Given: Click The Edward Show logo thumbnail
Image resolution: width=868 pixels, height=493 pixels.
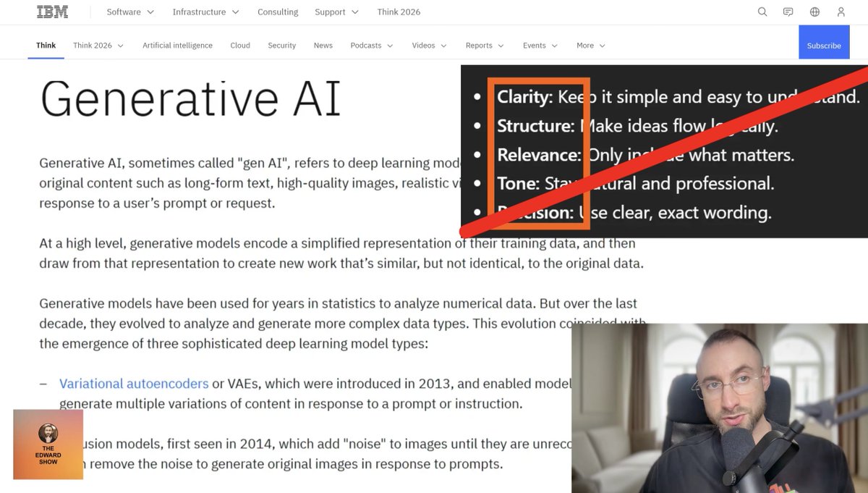Looking at the screenshot, I should [47, 444].
